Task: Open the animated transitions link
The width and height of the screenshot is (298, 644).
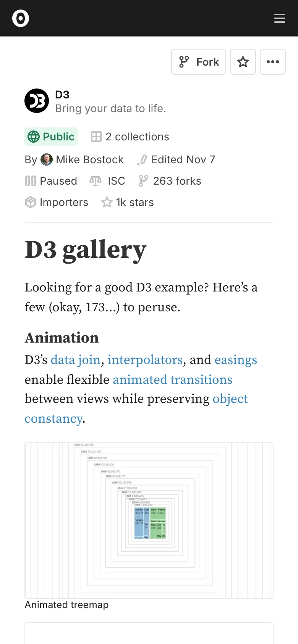Action: [172, 380]
